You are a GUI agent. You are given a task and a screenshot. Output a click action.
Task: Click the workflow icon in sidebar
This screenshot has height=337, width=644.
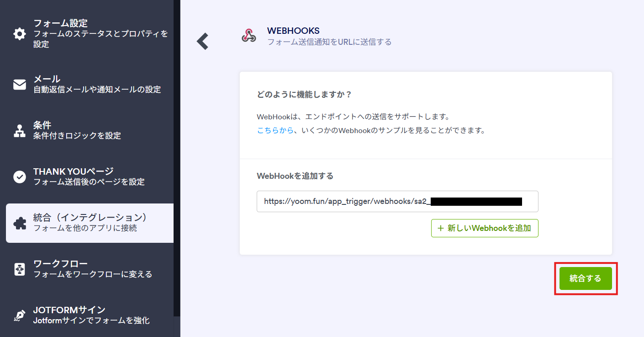point(20,269)
